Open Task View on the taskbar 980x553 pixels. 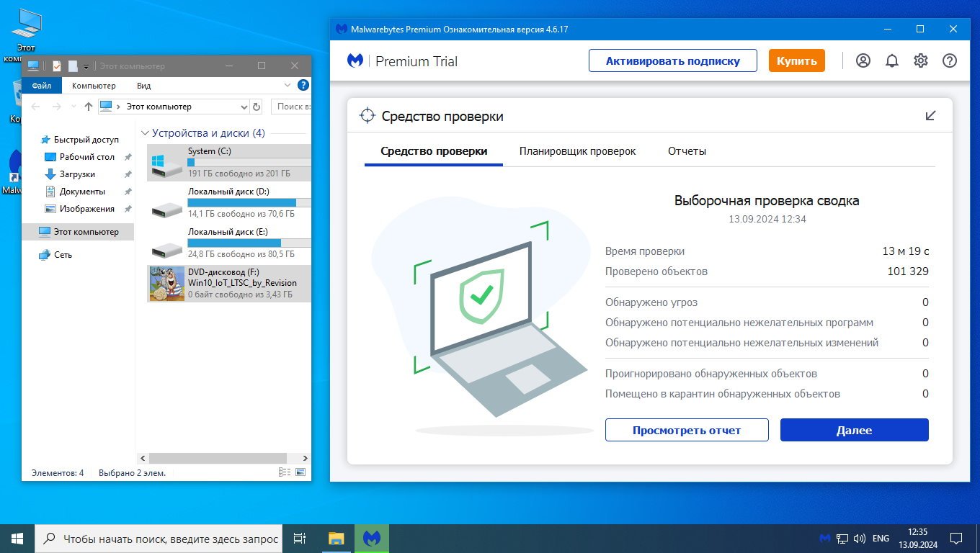(x=300, y=538)
